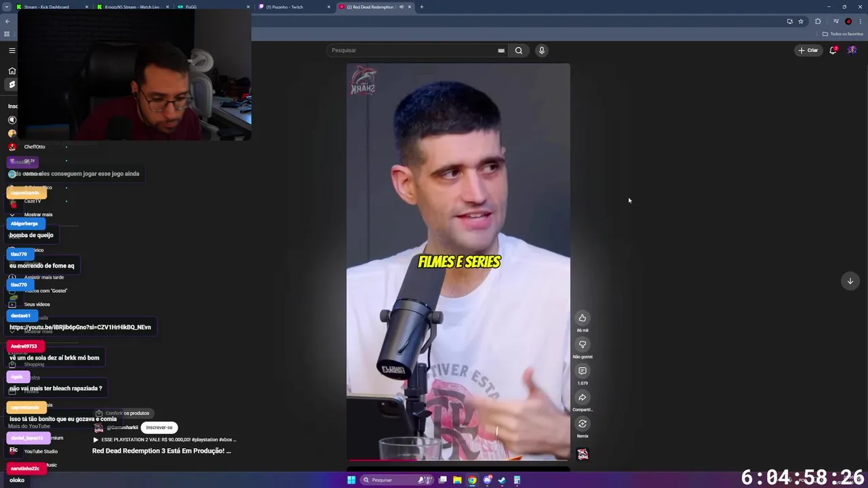The image size is (868, 488).
Task: Open the 'Red Dead Redemption 3 Está Em Produção!' title
Action: (x=161, y=451)
